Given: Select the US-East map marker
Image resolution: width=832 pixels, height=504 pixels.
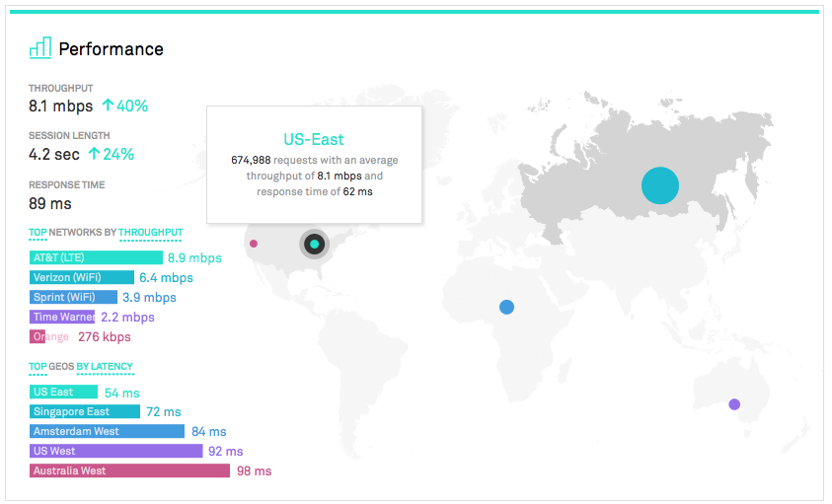Looking at the screenshot, I should click(x=314, y=244).
